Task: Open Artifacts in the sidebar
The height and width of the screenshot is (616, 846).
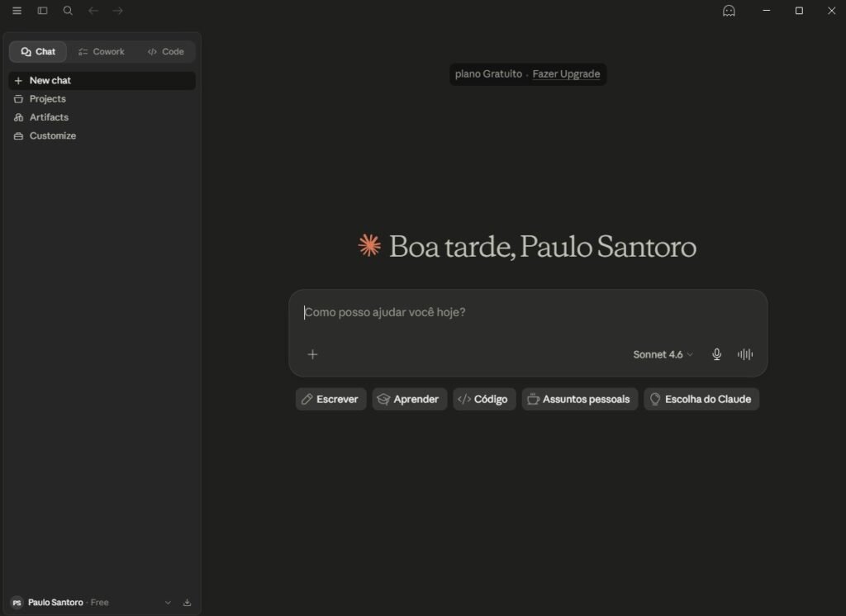Action: click(x=102, y=117)
